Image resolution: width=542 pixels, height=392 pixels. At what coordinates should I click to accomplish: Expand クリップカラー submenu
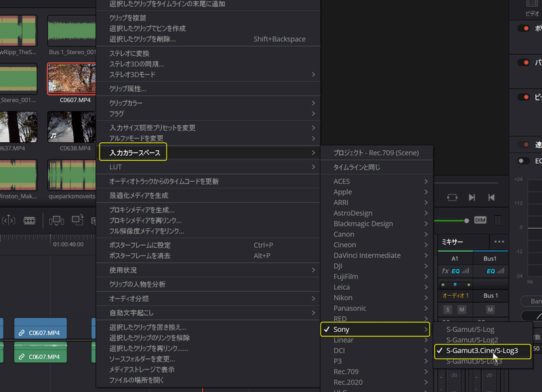point(209,103)
